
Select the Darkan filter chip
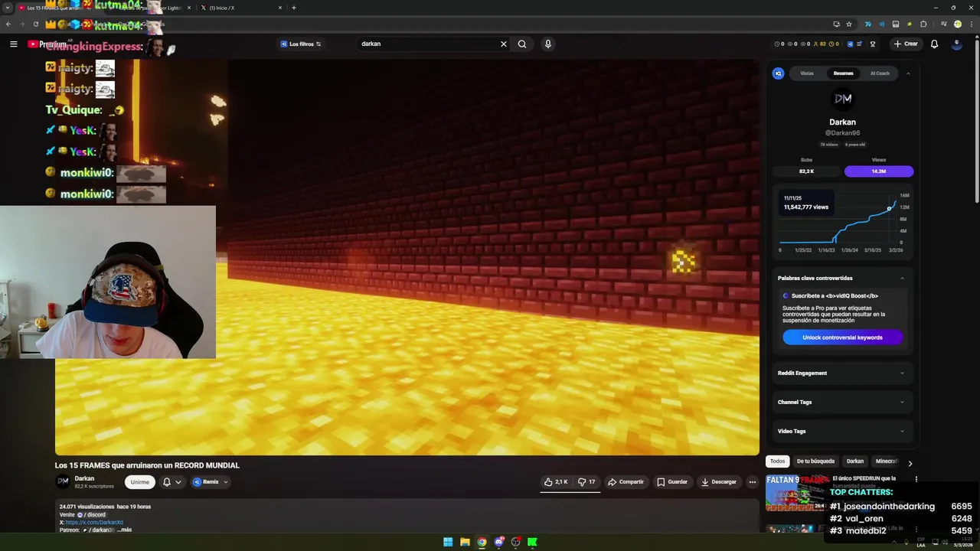(x=855, y=461)
